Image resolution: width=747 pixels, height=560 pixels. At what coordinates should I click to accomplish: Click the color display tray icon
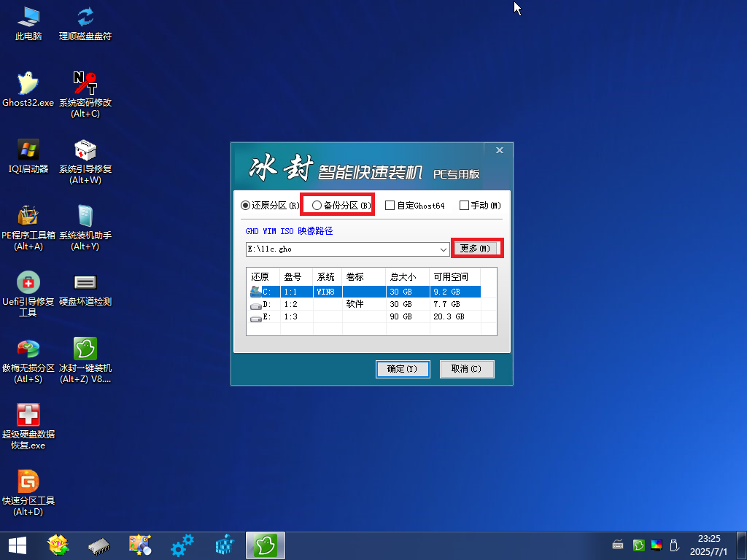657,545
